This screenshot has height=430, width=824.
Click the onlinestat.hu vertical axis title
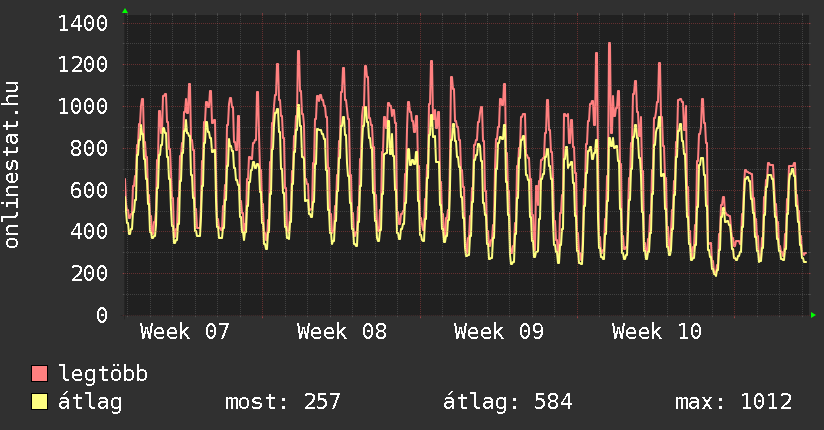point(13,163)
